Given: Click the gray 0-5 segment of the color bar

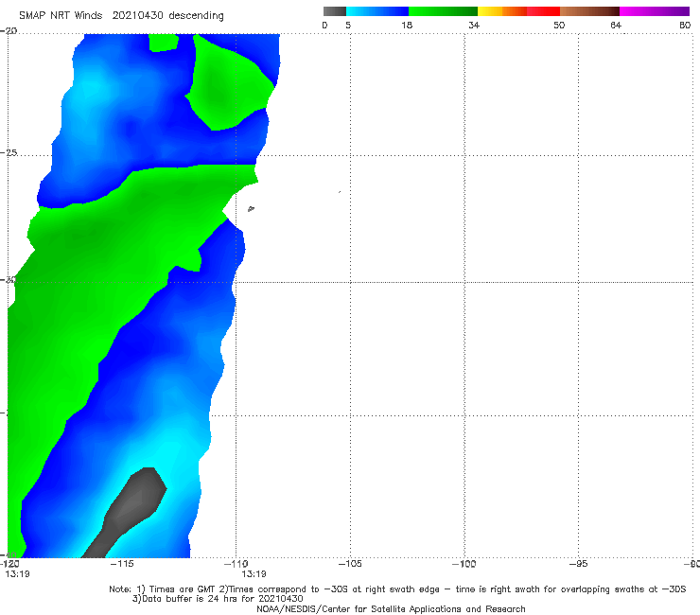Looking at the screenshot, I should [x=334, y=11].
